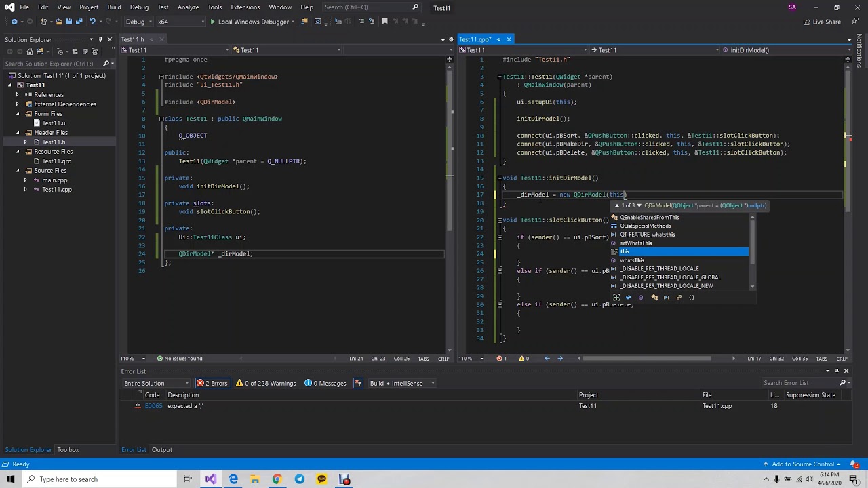Image resolution: width=868 pixels, height=488 pixels.
Task: Pick 'whatsThis' from the autocomplete list
Action: point(679,260)
